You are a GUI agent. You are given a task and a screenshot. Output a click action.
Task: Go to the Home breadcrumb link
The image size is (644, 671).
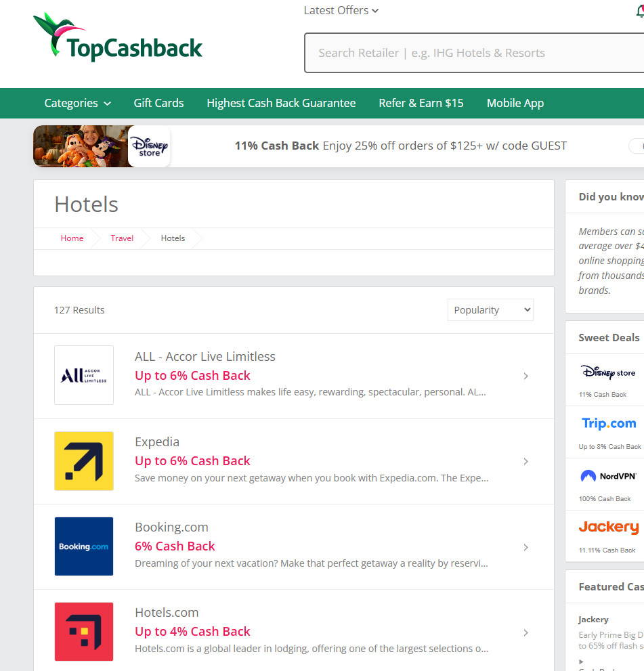[72, 238]
